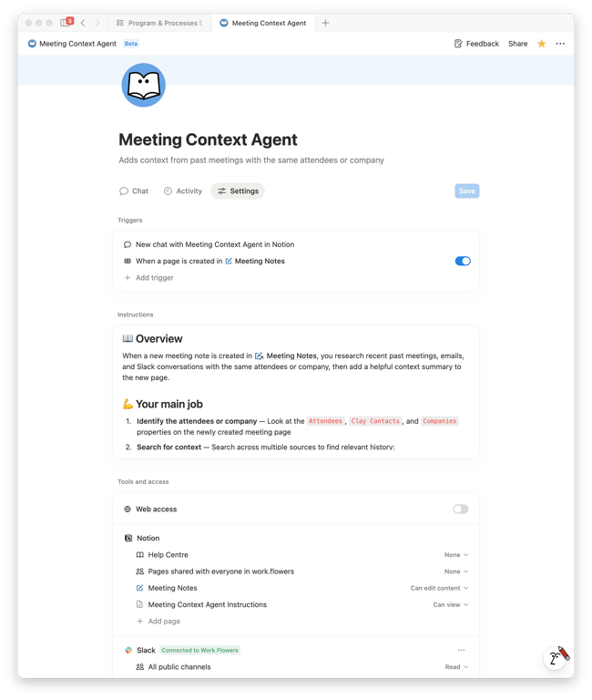Open the top-right three-dot menu
Viewport: 592px width, 700px height.
click(560, 44)
